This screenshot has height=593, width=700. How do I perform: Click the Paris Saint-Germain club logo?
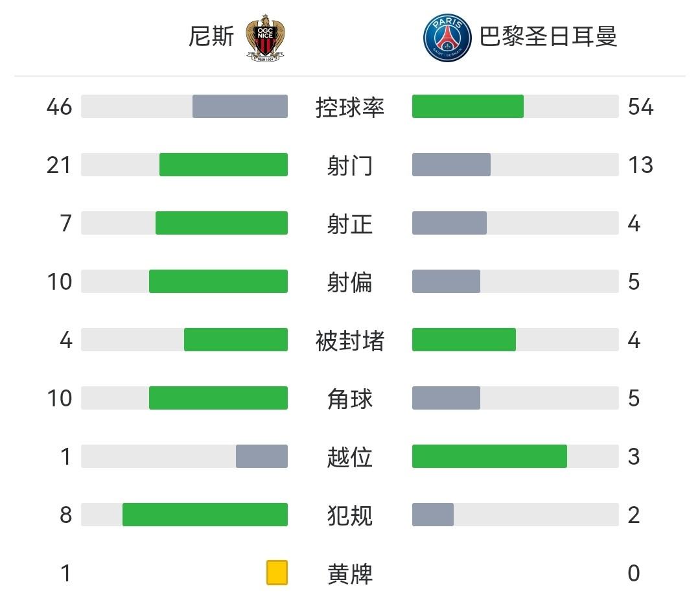(447, 38)
